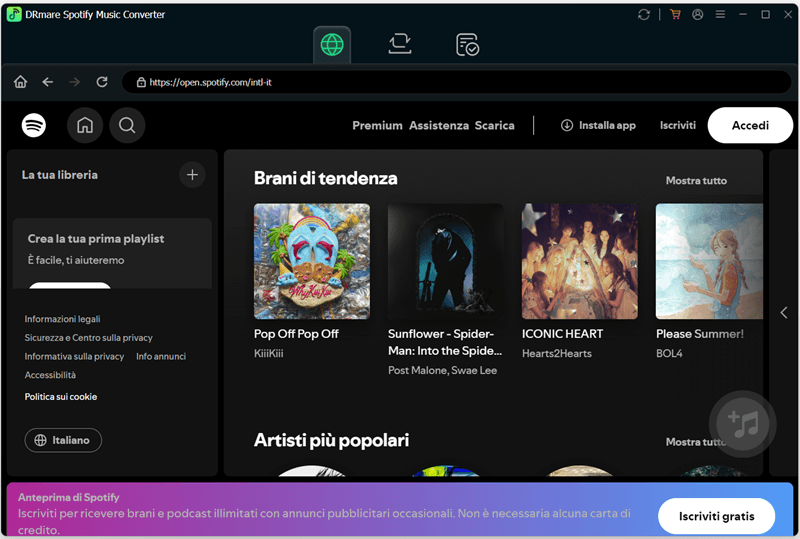Click artist Post Malone, Swae Lee
The image size is (800, 539).
click(442, 371)
